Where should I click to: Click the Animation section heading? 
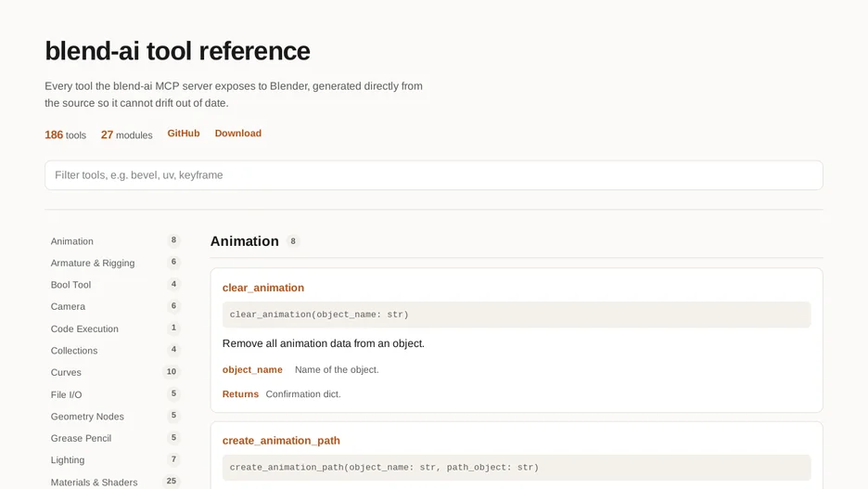point(244,241)
